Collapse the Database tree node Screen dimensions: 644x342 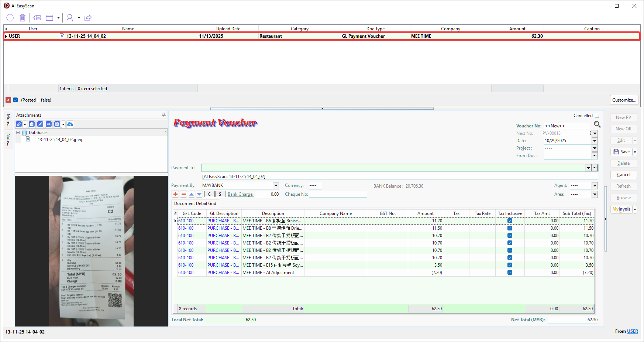point(18,133)
